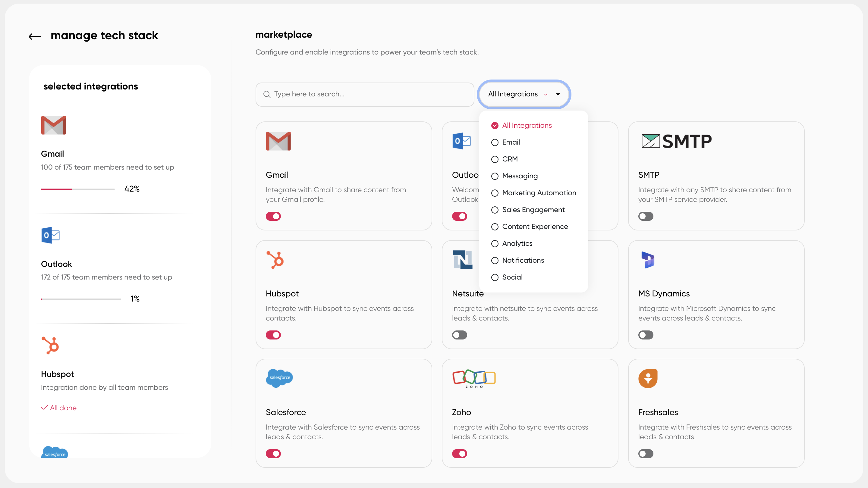Click the manage tech stack title
The width and height of the screenshot is (868, 488).
click(x=104, y=35)
